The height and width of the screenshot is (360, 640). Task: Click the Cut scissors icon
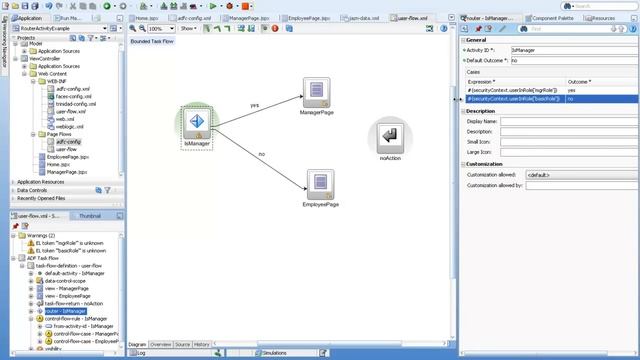73,6
